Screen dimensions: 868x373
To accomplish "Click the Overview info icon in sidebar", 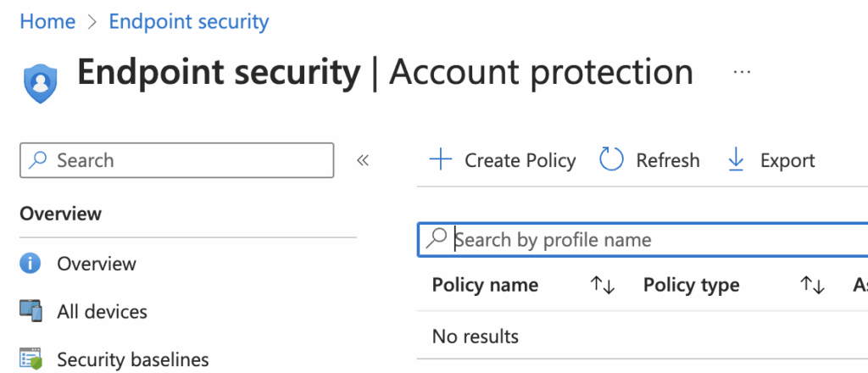I will click(31, 264).
